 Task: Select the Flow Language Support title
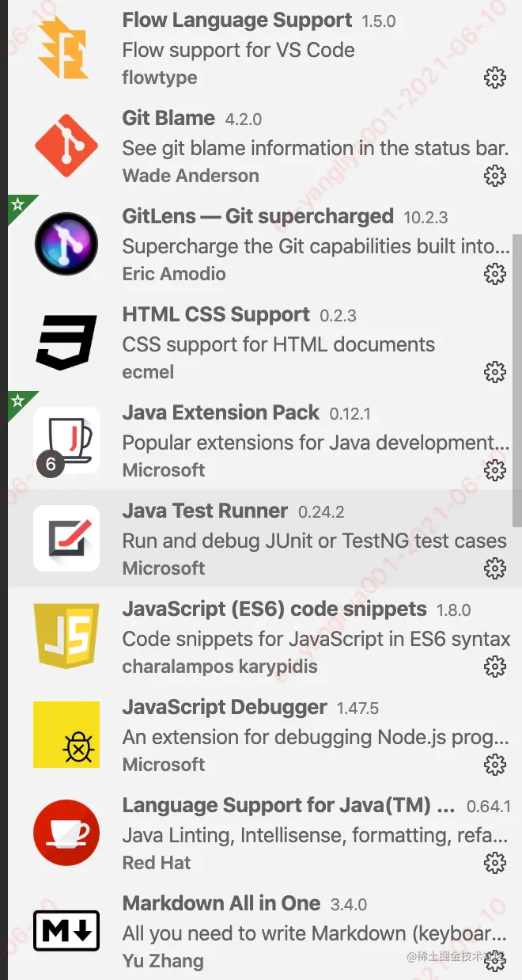point(237,21)
